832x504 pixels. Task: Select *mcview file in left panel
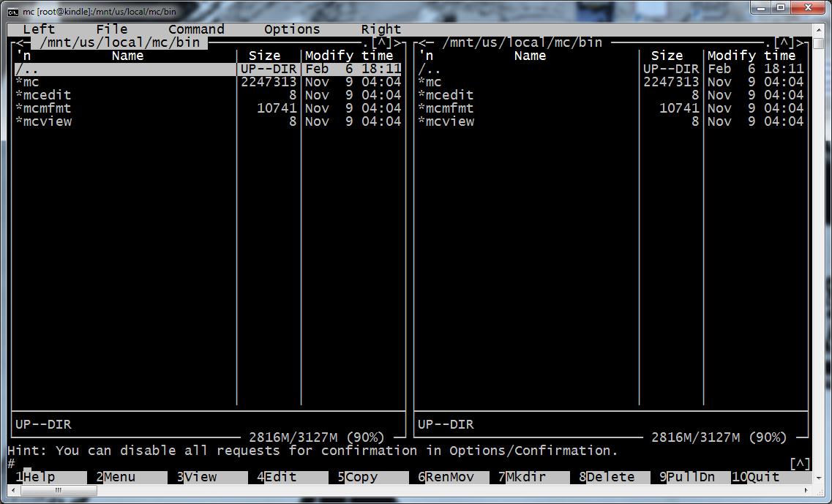(208, 121)
